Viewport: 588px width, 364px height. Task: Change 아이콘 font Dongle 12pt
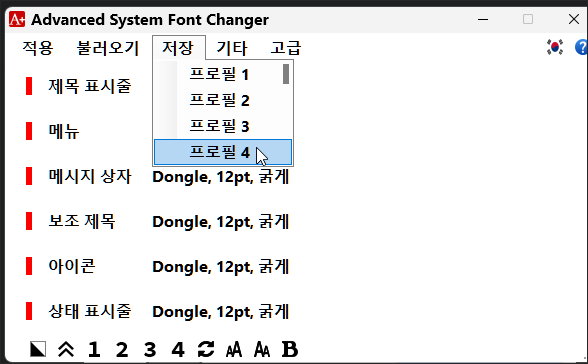coord(220,267)
